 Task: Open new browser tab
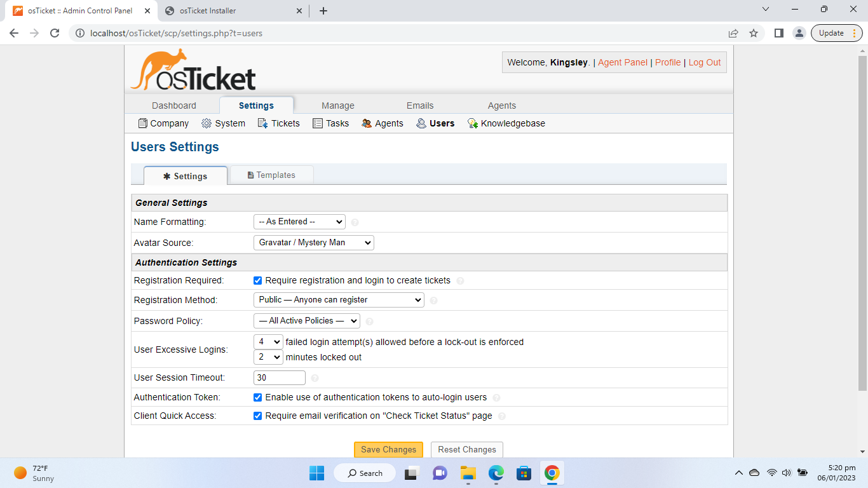[x=323, y=11]
